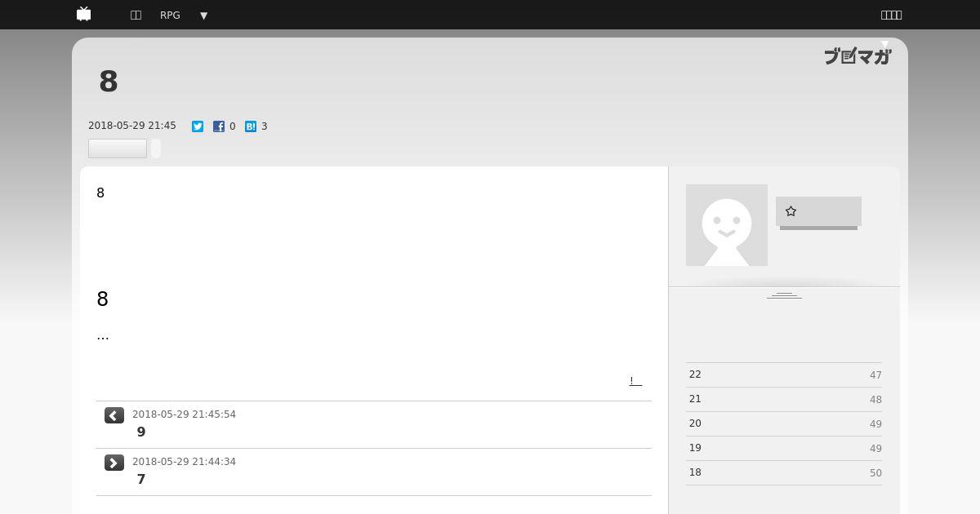Share article via the Facebook icon
This screenshot has width=980, height=514.
[219, 126]
